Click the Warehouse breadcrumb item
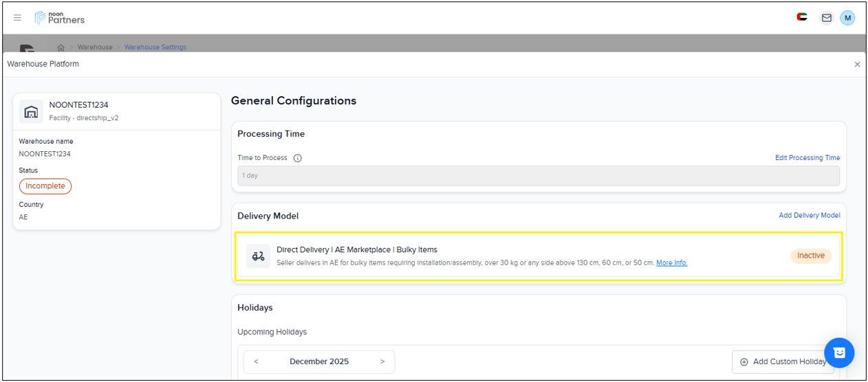This screenshot has height=382, width=868. 95,47
